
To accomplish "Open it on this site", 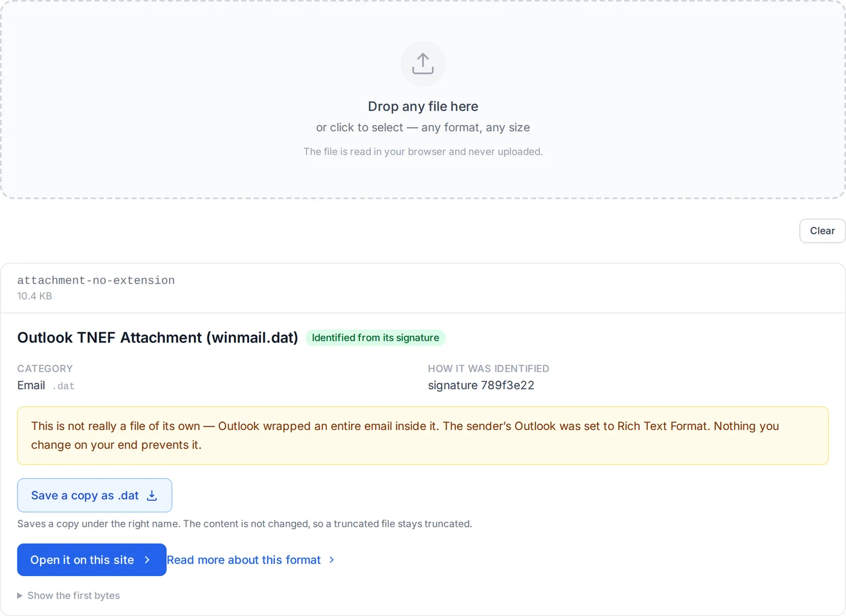I will pos(92,560).
